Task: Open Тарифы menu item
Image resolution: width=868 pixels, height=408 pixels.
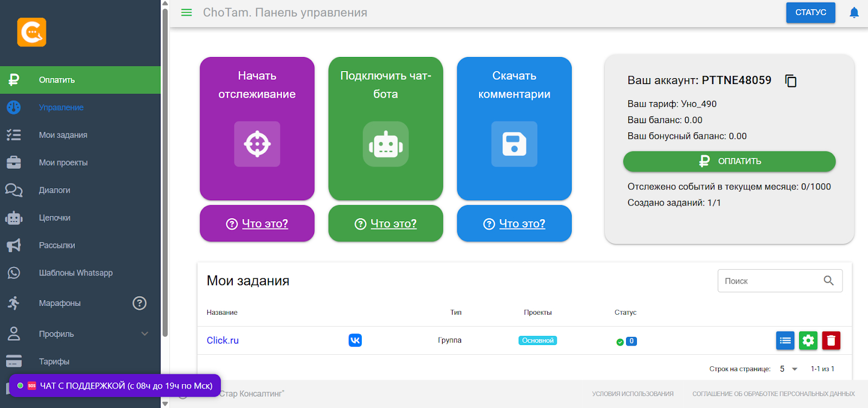Action: click(80, 361)
